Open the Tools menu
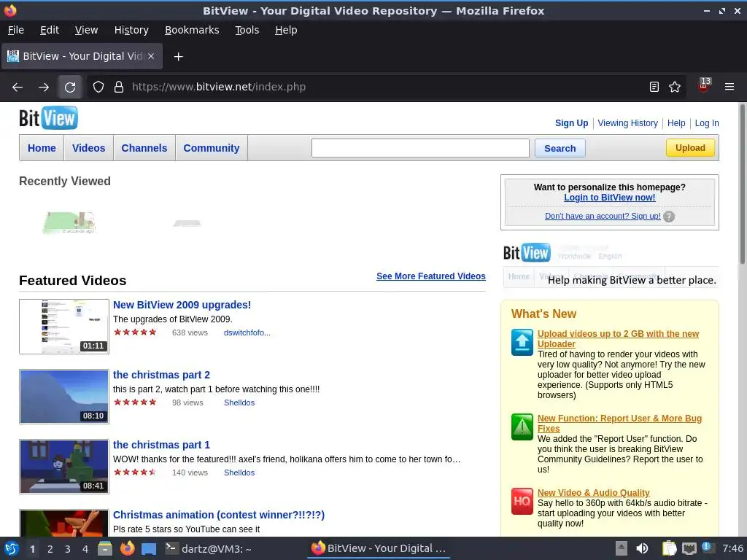 pos(247,30)
